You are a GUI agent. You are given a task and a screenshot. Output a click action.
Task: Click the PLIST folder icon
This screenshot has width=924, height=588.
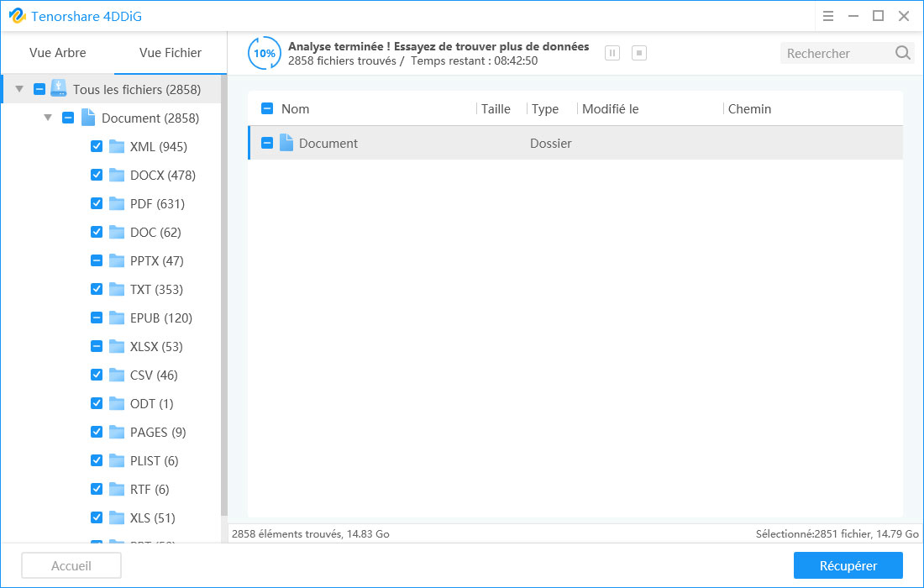click(x=117, y=460)
